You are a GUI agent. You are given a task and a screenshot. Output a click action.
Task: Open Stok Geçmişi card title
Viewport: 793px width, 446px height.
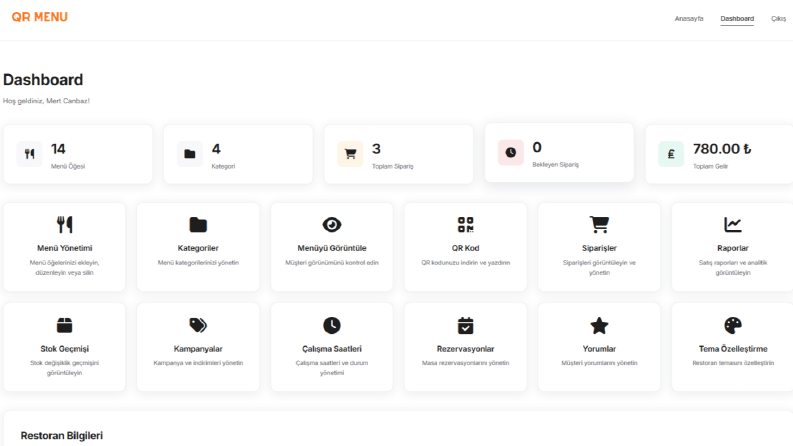click(65, 349)
